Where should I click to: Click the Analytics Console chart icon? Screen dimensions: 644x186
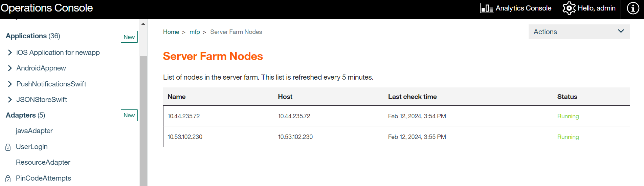pos(486,8)
